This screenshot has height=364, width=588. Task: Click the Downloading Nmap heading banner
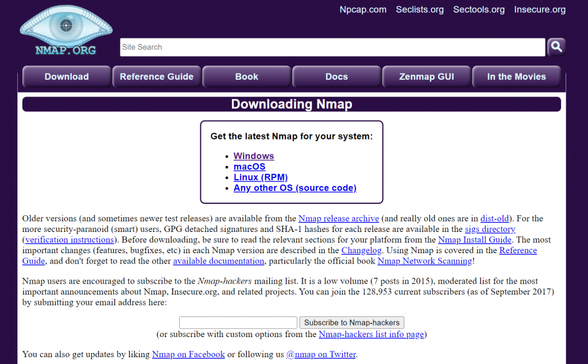point(292,104)
